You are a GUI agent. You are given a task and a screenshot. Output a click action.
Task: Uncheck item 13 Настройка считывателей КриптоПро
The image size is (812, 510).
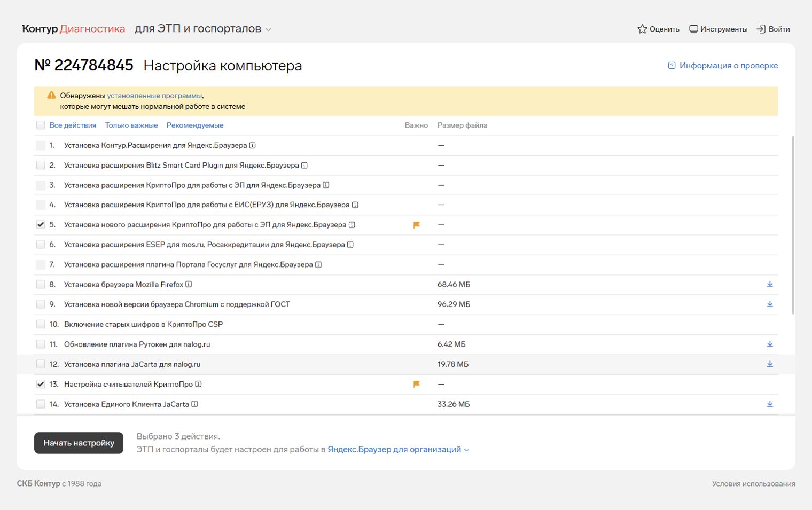(41, 384)
